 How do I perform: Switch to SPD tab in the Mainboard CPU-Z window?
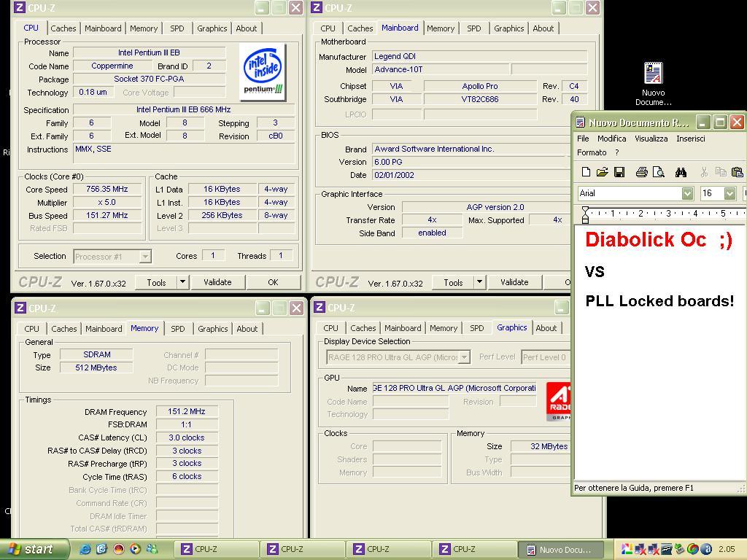coord(474,28)
